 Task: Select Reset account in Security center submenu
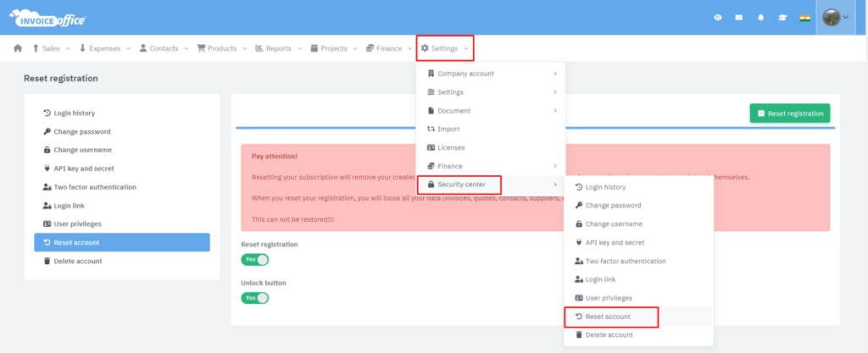pyautogui.click(x=607, y=317)
